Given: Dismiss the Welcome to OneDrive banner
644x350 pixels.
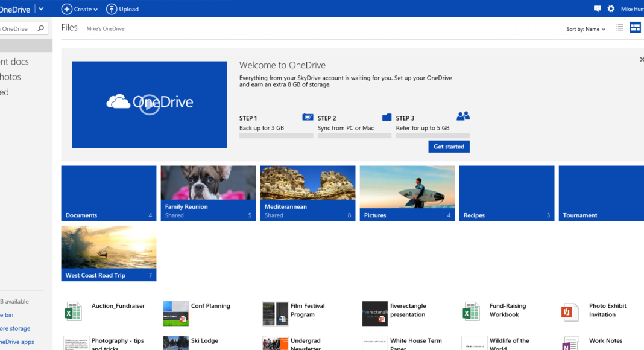Looking at the screenshot, I should point(641,59).
